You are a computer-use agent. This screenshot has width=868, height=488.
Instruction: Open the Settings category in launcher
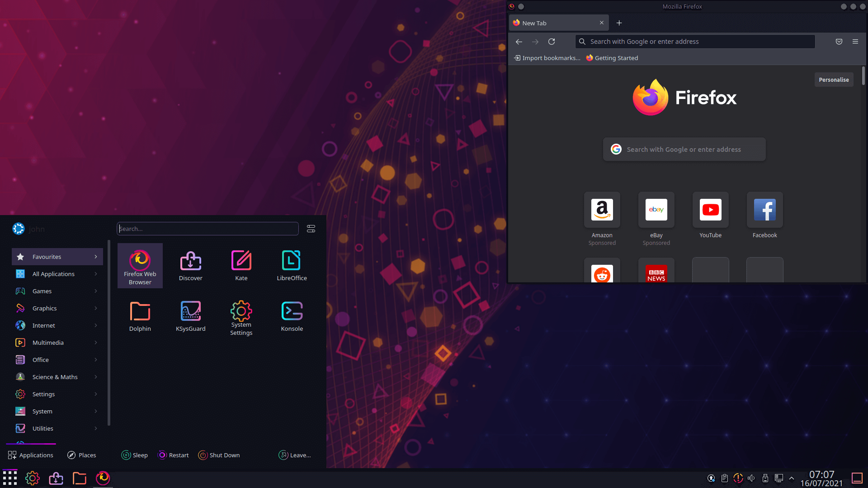[x=57, y=394]
